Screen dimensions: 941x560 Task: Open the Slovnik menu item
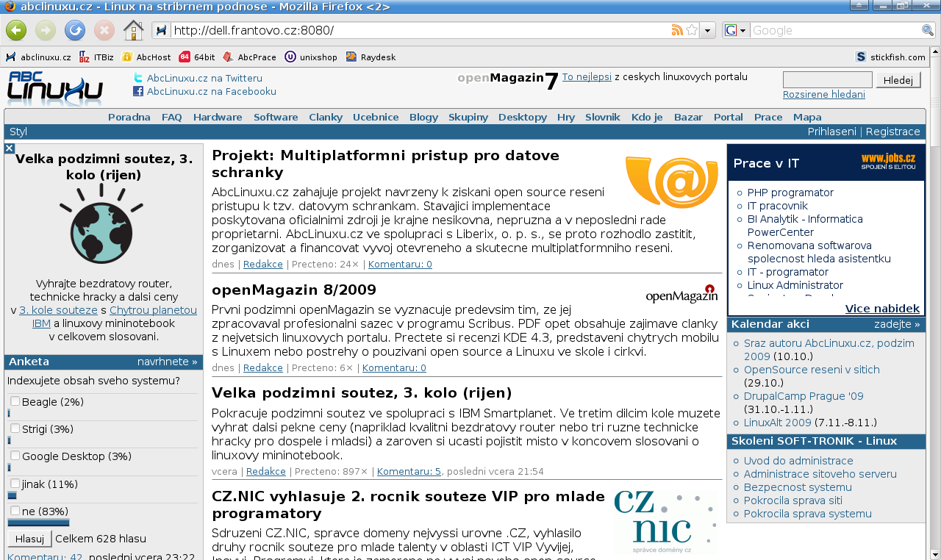click(x=603, y=117)
